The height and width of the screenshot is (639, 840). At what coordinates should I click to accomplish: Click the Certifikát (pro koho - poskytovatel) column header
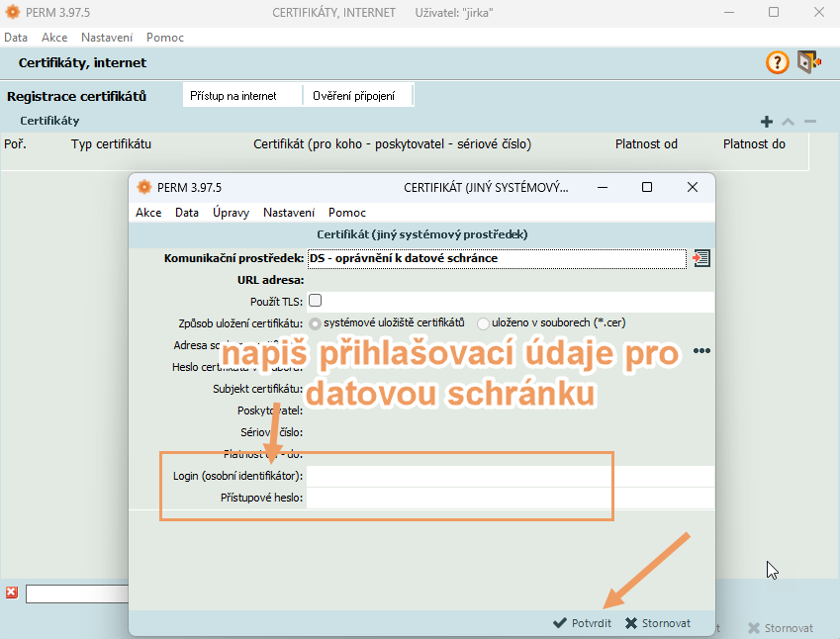point(392,144)
